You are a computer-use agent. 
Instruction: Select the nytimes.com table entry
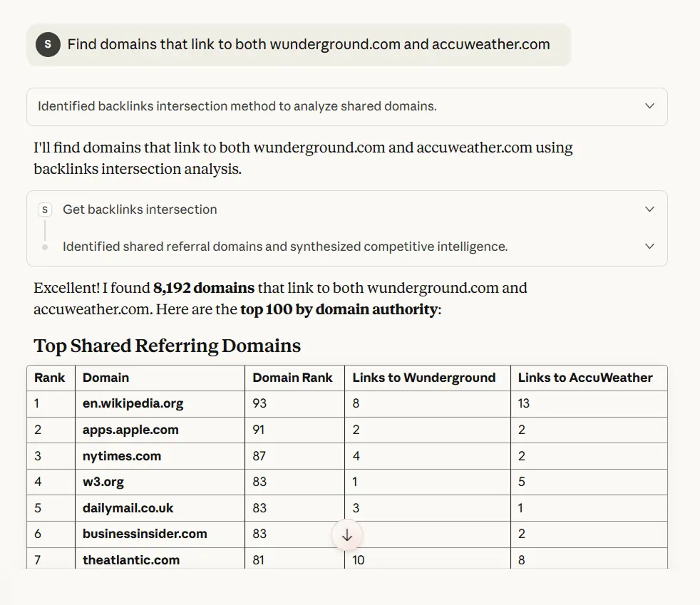122,456
